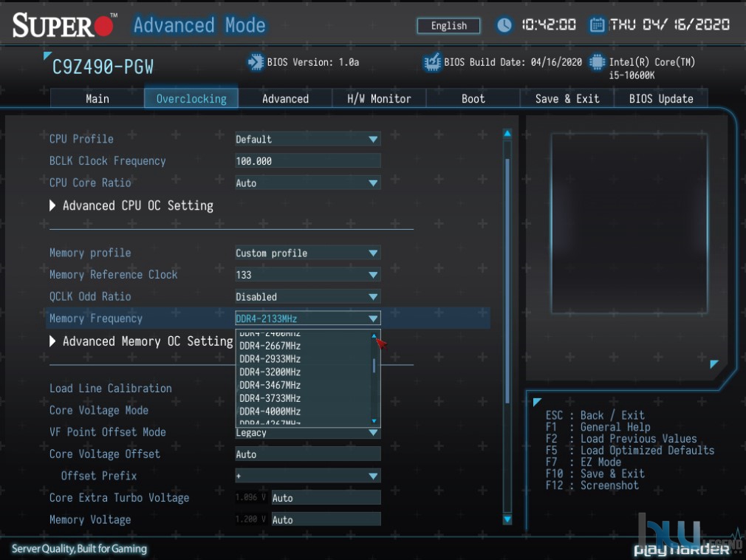Open the QCLK Odd Ratio dropdown

point(308,296)
